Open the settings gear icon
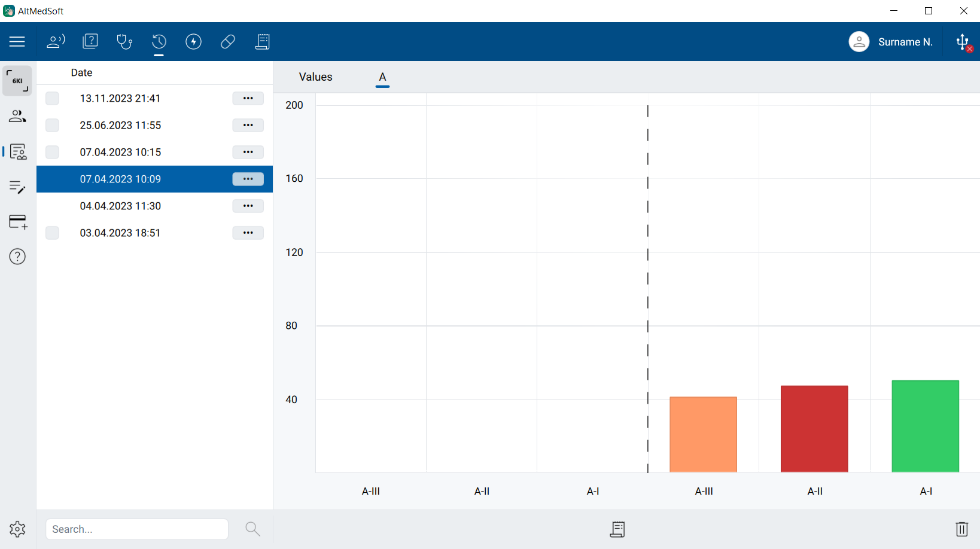 tap(17, 529)
